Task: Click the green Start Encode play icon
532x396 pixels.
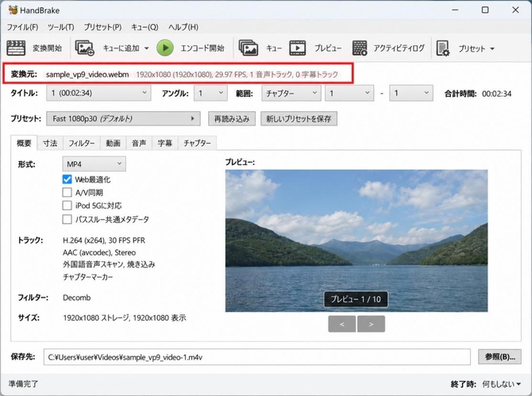Action: [x=165, y=48]
